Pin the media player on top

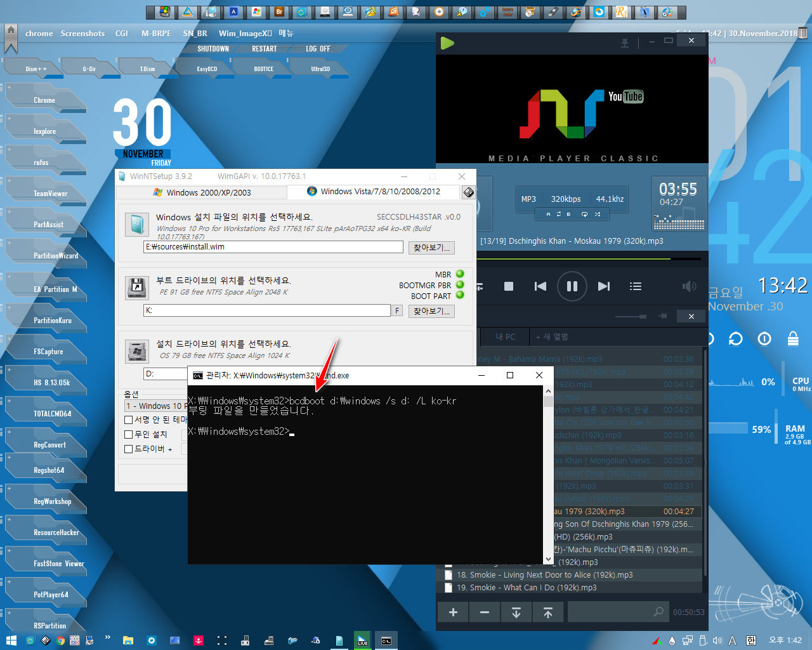625,42
